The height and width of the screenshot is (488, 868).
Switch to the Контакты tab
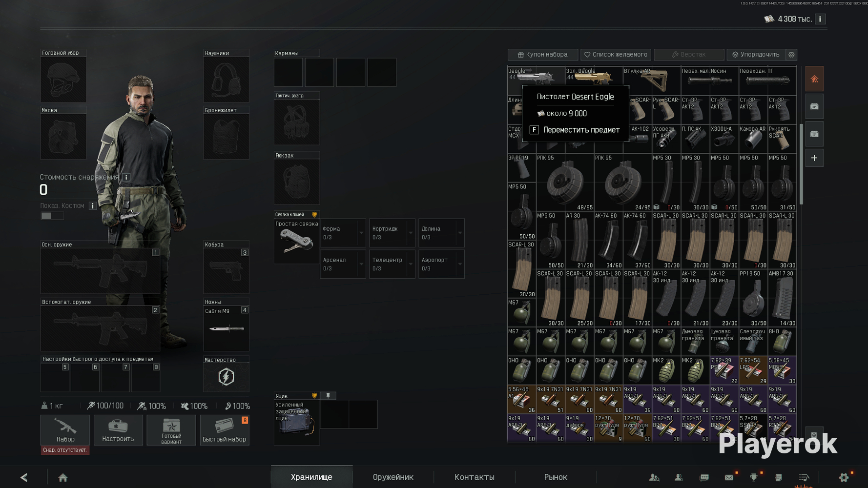[475, 477]
